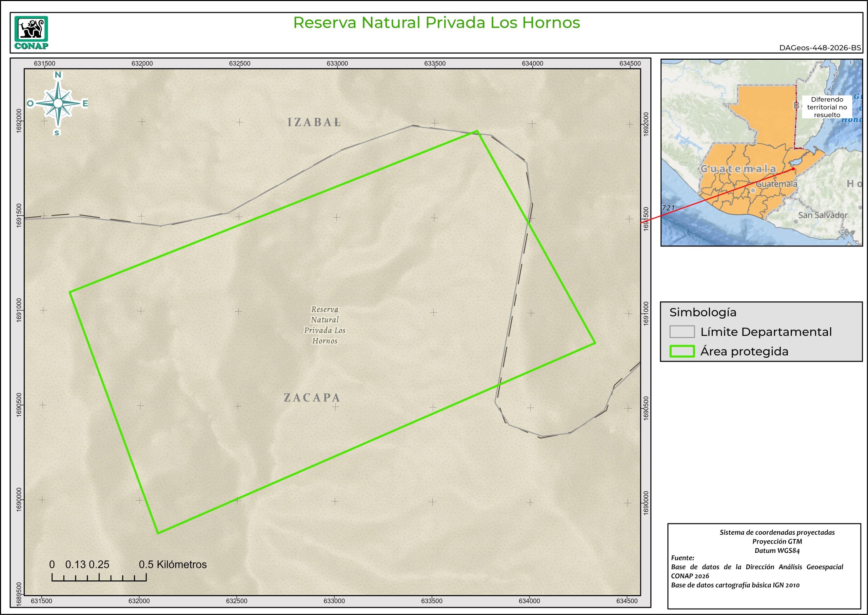The height and width of the screenshot is (615, 868).
Task: Click the IZABAL department label
Action: (314, 122)
